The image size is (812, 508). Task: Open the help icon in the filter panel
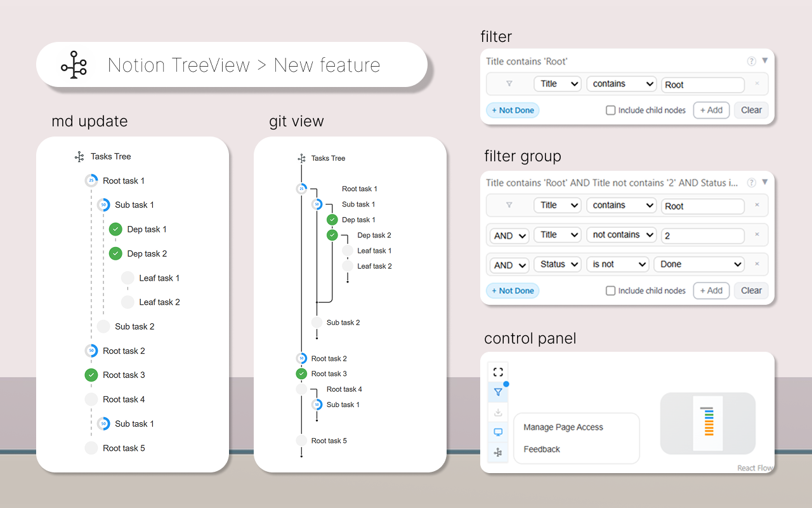coord(752,62)
